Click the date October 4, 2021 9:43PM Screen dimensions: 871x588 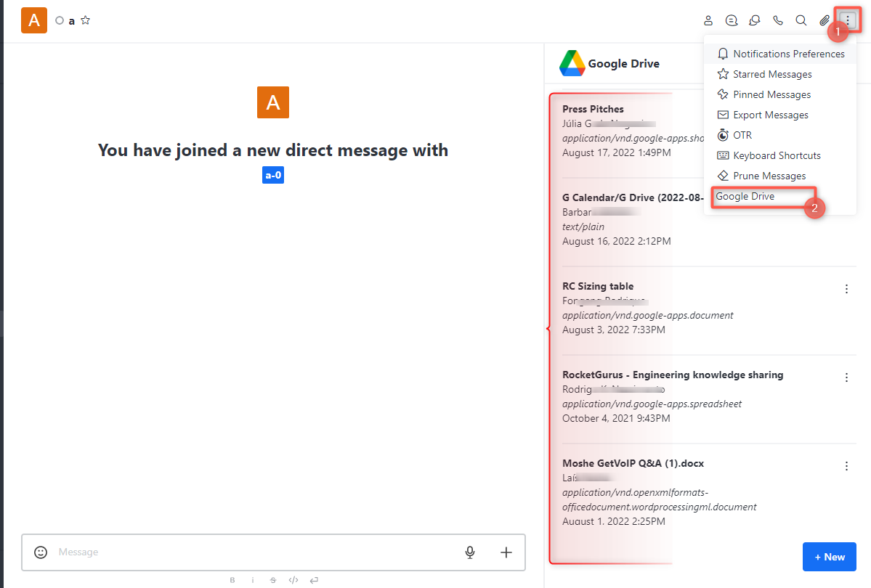pyautogui.click(x=616, y=418)
